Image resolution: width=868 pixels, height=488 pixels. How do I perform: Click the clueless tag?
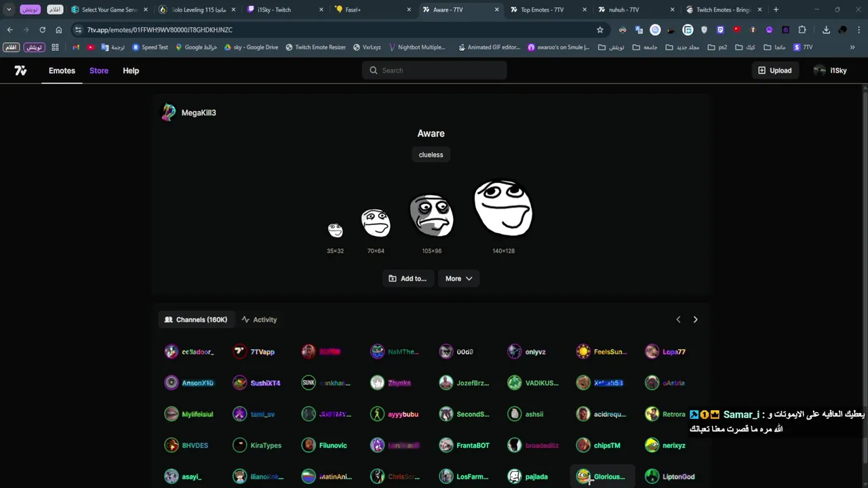pos(431,155)
